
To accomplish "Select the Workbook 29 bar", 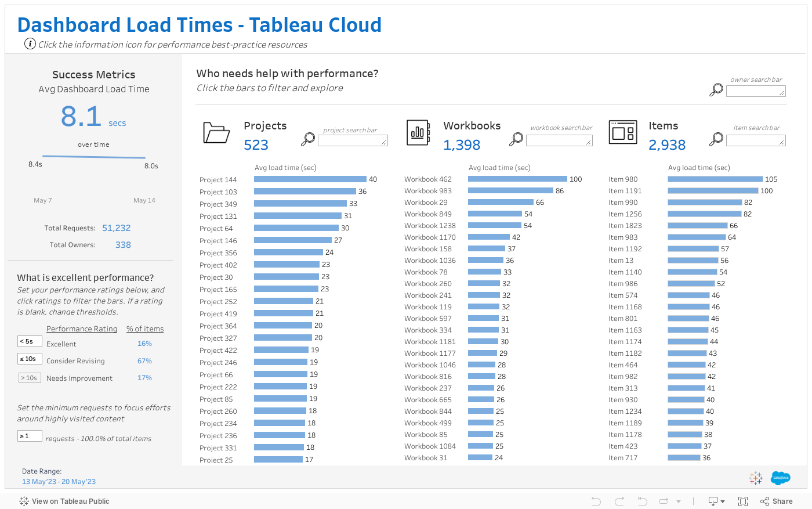I will pos(501,202).
